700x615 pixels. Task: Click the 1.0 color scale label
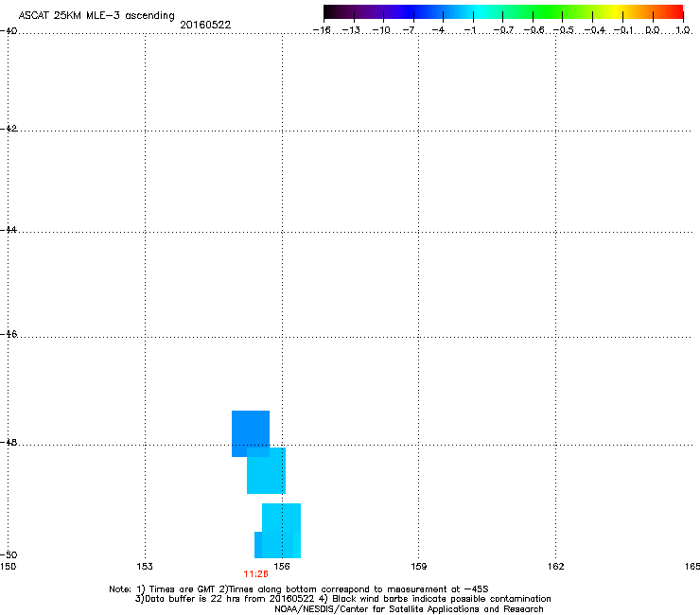683,30
